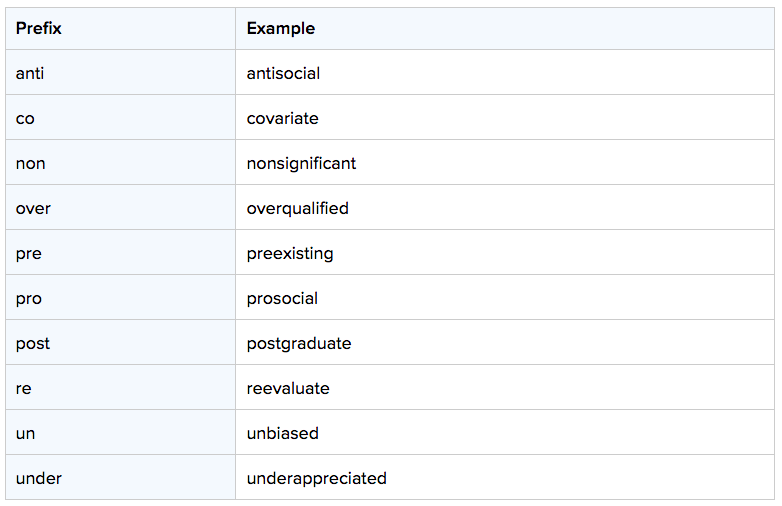Click the word 'overqualified'
The image size is (782, 506).
pos(298,209)
